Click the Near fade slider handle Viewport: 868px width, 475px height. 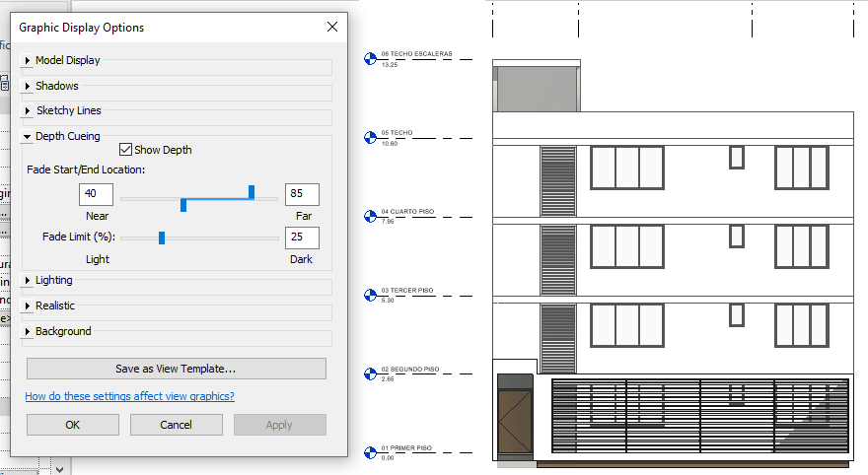183,205
